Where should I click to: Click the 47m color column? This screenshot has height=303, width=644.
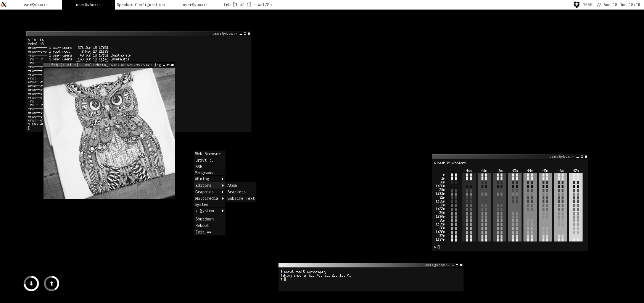click(576, 207)
